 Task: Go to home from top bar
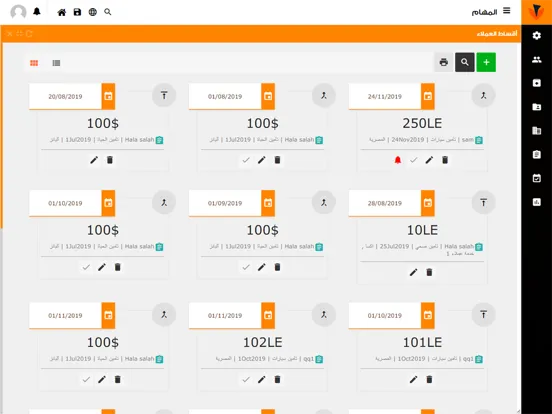pyautogui.click(x=62, y=12)
